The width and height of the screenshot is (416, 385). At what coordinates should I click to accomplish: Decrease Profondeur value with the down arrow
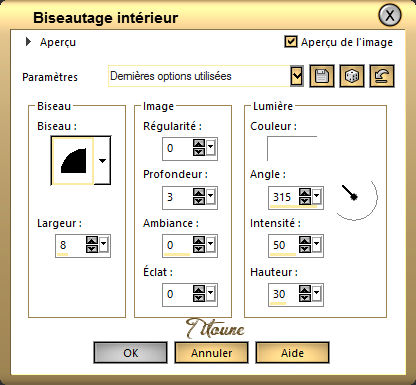click(x=199, y=201)
